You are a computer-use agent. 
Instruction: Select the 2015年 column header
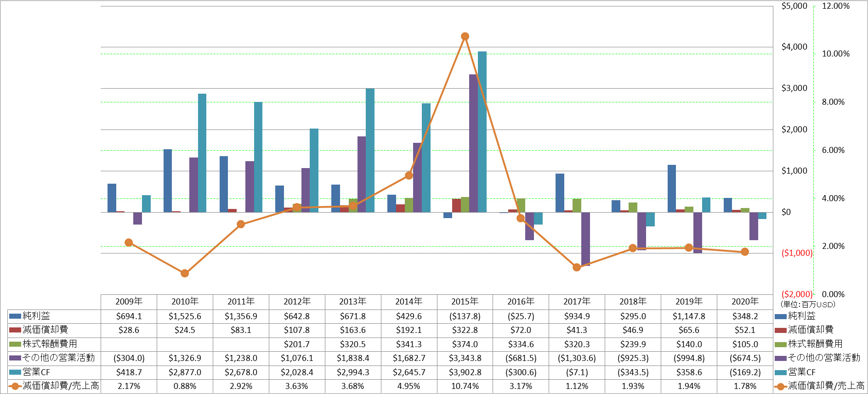(465, 302)
